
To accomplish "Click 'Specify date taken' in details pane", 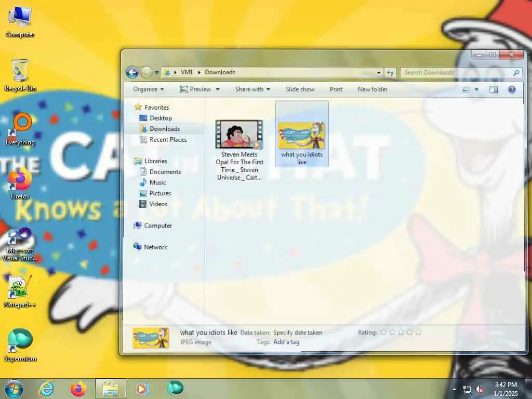I will [x=298, y=332].
